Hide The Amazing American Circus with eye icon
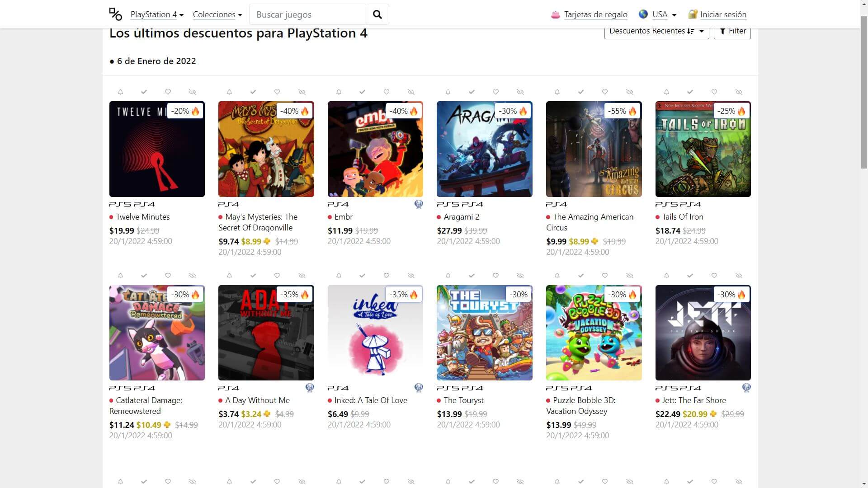The height and width of the screenshot is (488, 868). [x=629, y=92]
